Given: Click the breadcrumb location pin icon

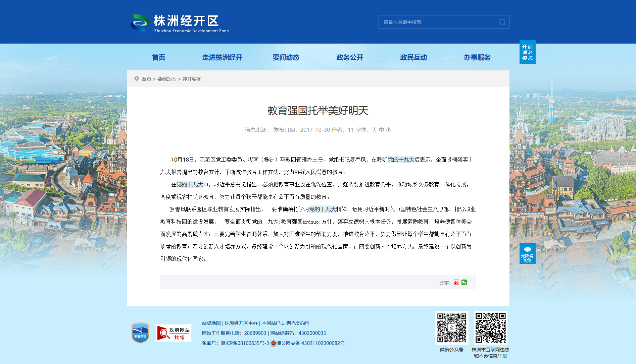Looking at the screenshot, I should pos(137,79).
